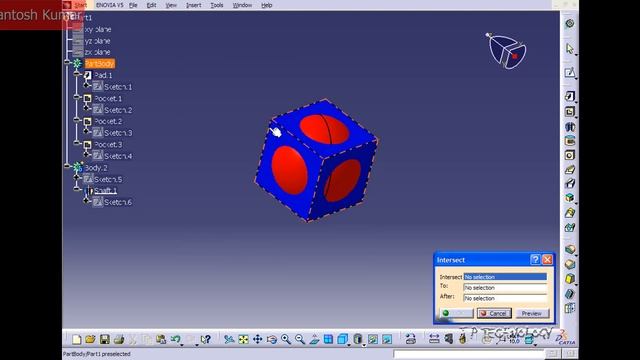Click the Open file folder icon
The image size is (640, 360).
pos(90,339)
